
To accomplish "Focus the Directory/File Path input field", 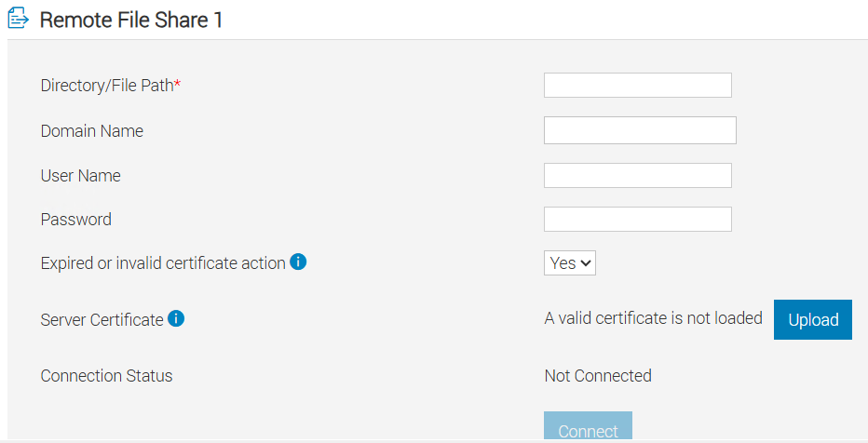I will coord(637,86).
